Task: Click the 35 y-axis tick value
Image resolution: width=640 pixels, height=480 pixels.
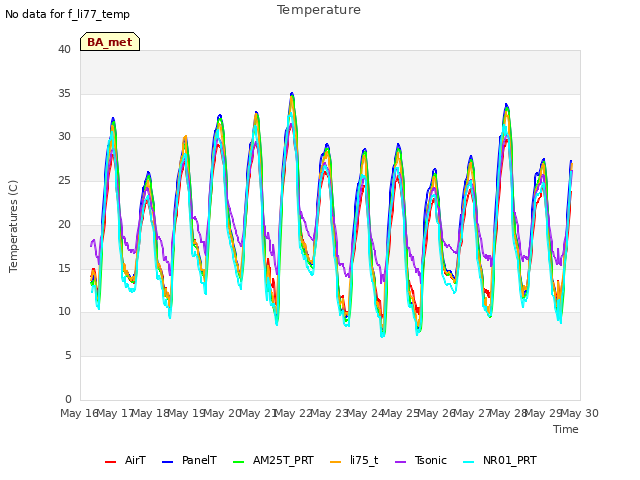Action: click(64, 93)
